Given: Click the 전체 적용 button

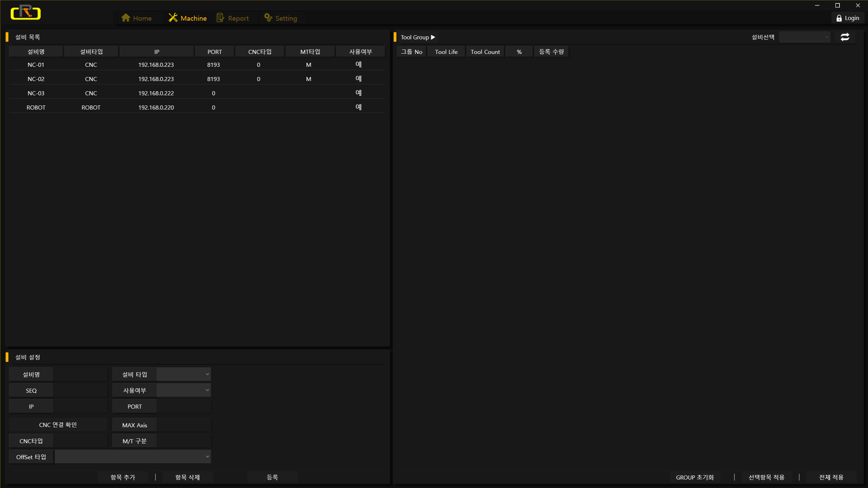Looking at the screenshot, I should pos(831,477).
